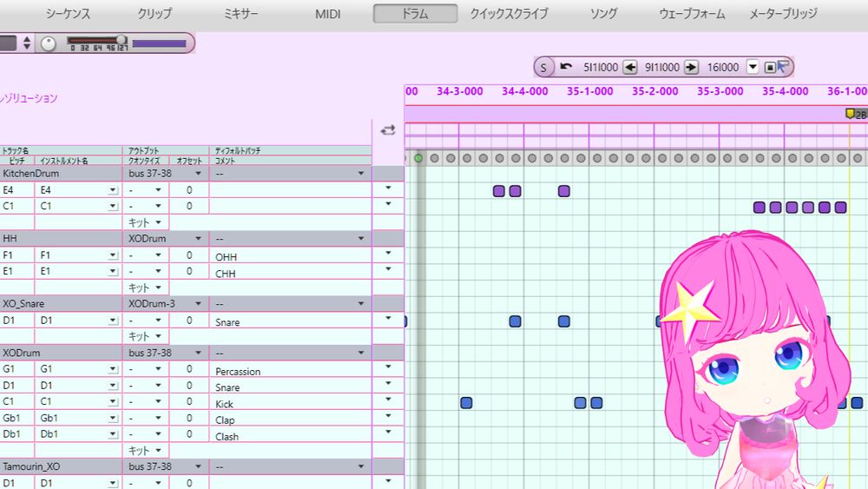Click the 34-4-000 ruler label
868x489 pixels.
[525, 91]
